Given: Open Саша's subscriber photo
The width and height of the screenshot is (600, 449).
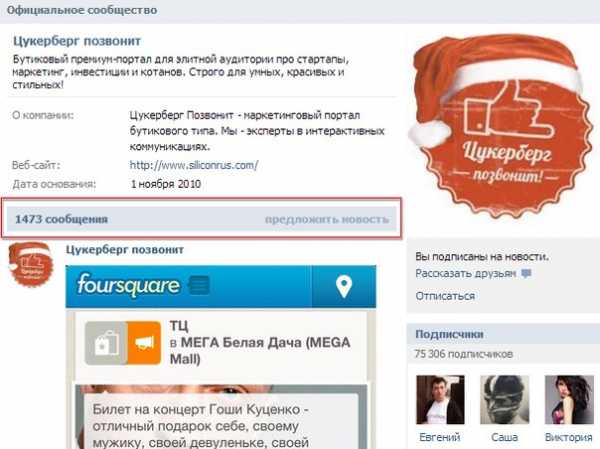Looking at the screenshot, I should [x=504, y=400].
